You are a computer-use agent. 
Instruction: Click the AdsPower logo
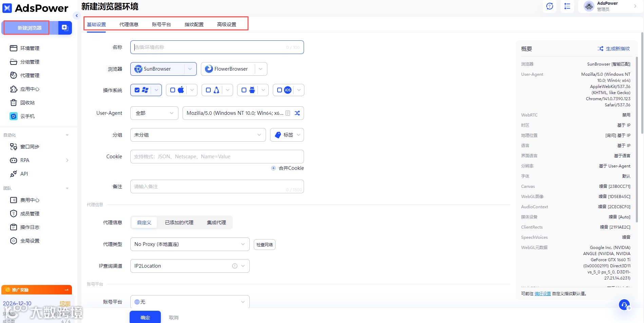(35, 8)
